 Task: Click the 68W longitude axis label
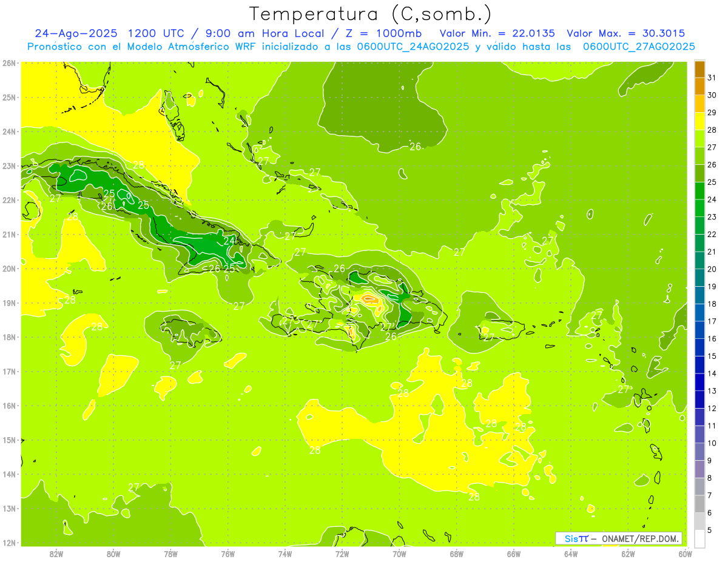[456, 554]
